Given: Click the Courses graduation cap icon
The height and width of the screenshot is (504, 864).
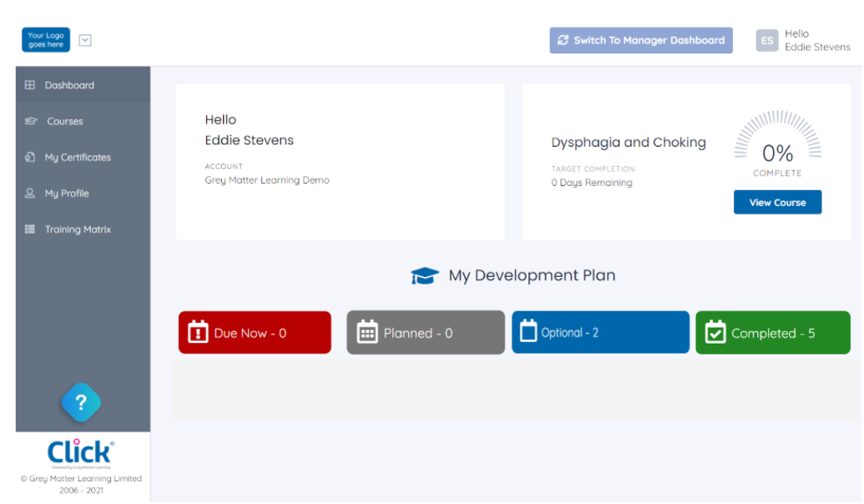Looking at the screenshot, I should [x=31, y=121].
